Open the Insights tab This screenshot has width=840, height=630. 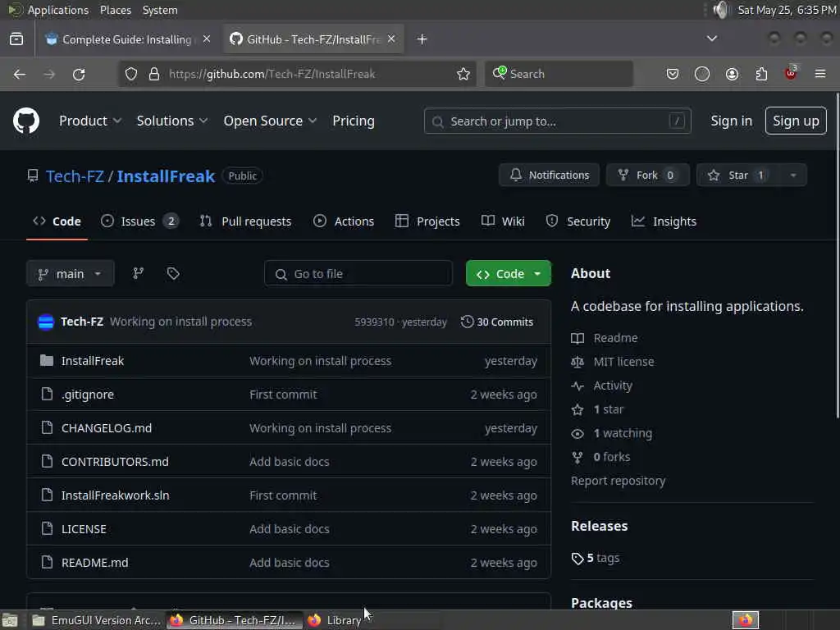(664, 221)
